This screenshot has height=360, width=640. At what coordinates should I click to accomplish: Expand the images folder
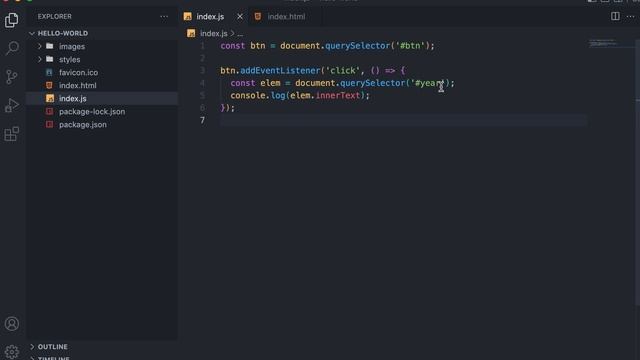tap(103, 47)
